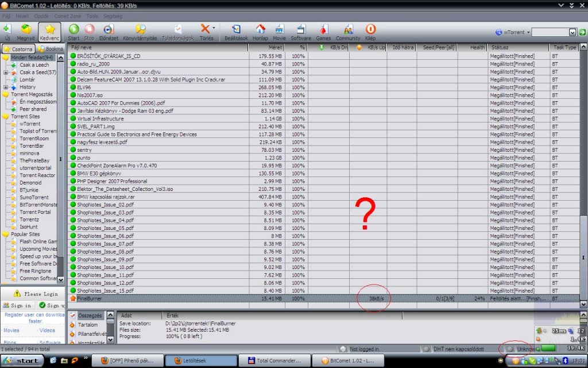
Task: Open the Tools menu
Action: (92, 16)
